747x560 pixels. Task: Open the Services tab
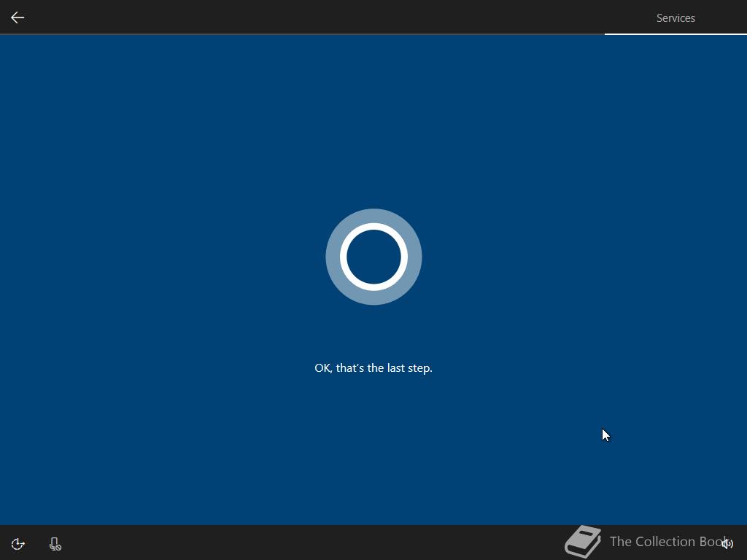[x=676, y=18]
